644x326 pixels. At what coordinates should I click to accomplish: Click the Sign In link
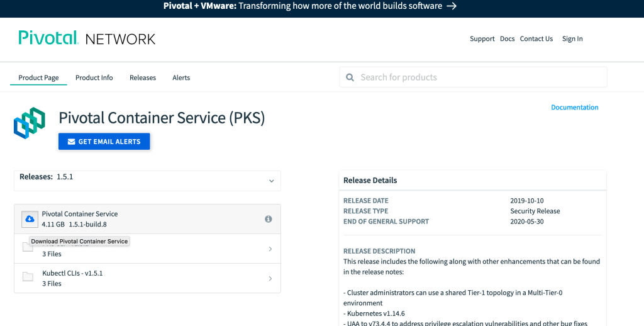[572, 39]
